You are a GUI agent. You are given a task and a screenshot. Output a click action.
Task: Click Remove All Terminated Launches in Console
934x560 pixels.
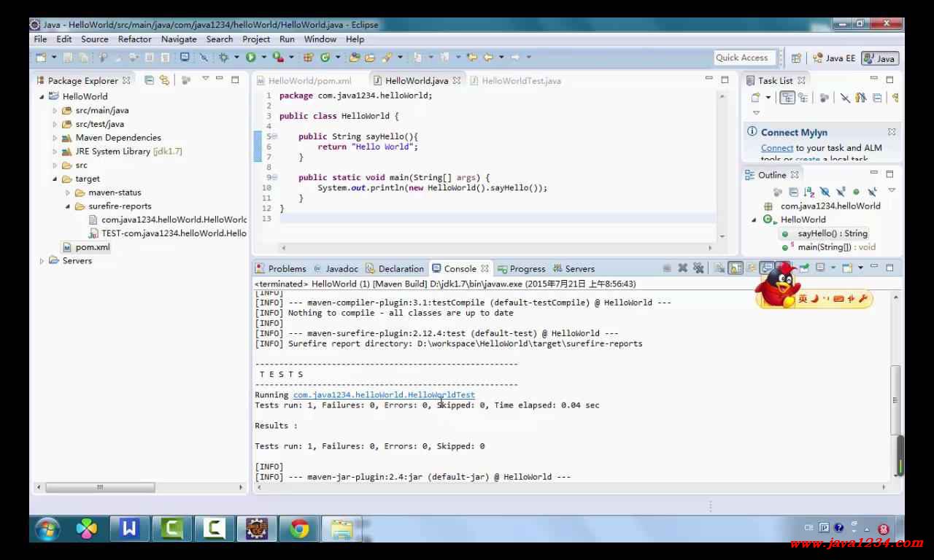[698, 268]
